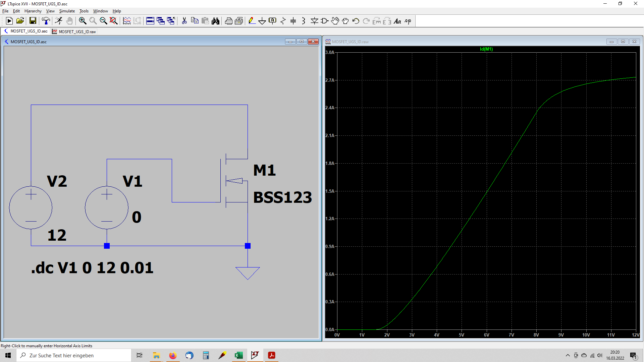Click the Undo arrow icon
Image resolution: width=644 pixels, height=362 pixels.
point(356,21)
